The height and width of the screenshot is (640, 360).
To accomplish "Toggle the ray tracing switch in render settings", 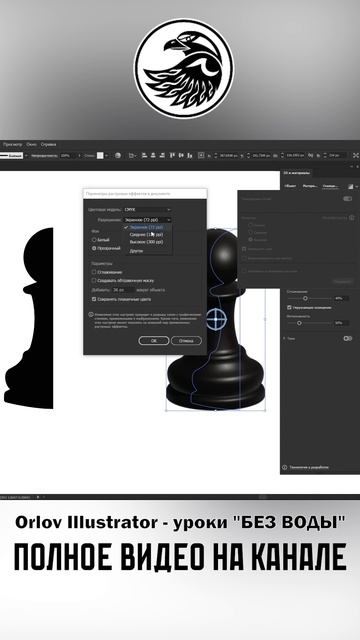I will point(347,199).
